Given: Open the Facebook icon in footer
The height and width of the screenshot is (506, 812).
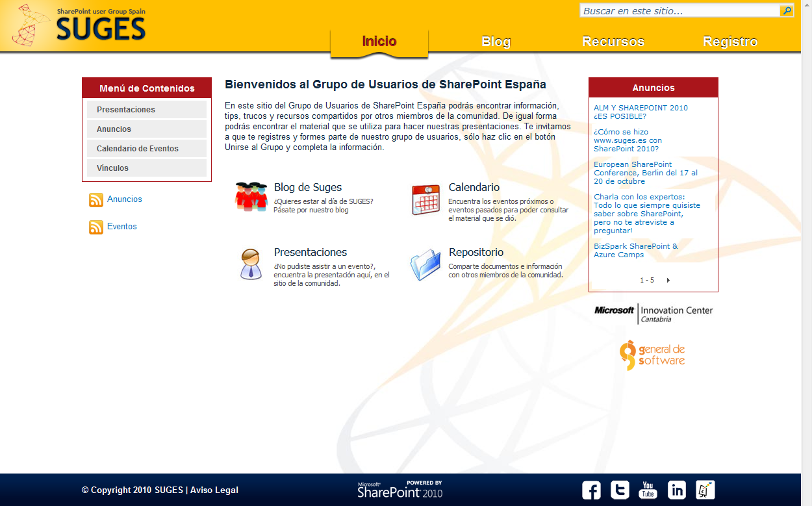Looking at the screenshot, I should tap(591, 490).
